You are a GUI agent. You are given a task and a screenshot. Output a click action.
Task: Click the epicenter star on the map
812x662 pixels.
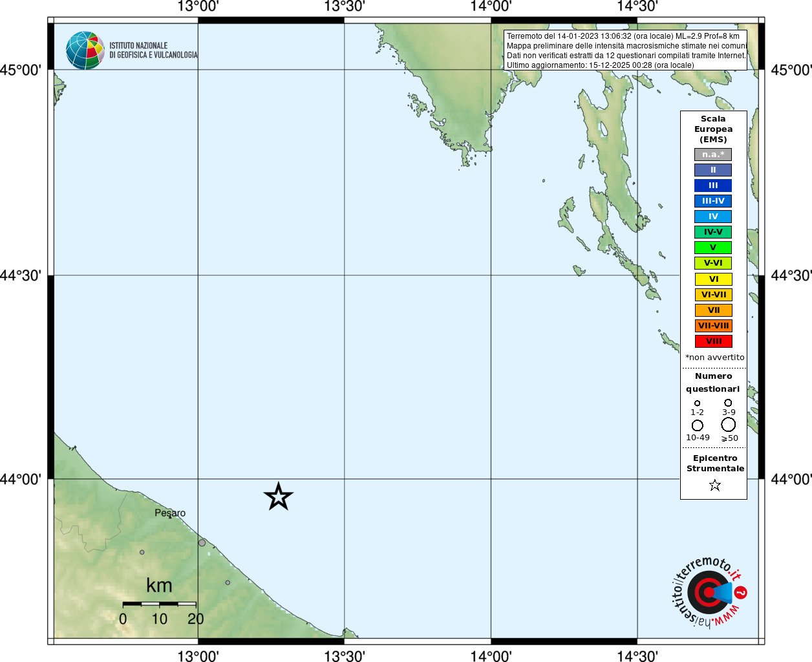click(x=279, y=497)
